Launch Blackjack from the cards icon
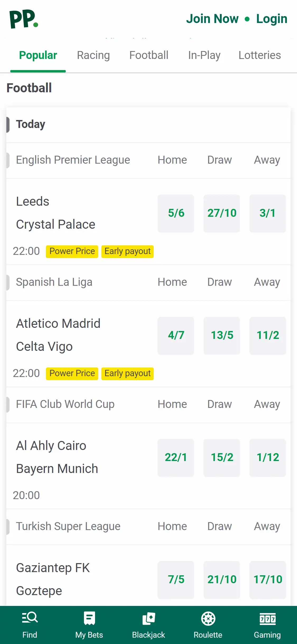The height and width of the screenshot is (644, 297). click(149, 618)
